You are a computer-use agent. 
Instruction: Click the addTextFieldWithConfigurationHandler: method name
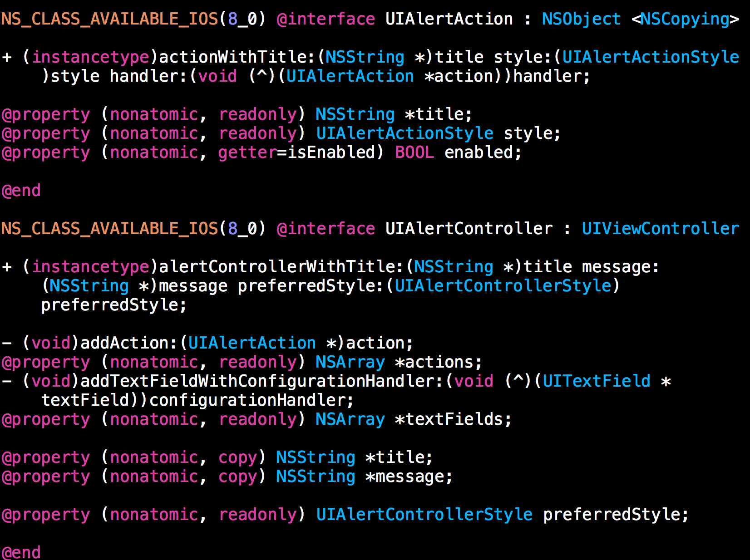(262, 381)
